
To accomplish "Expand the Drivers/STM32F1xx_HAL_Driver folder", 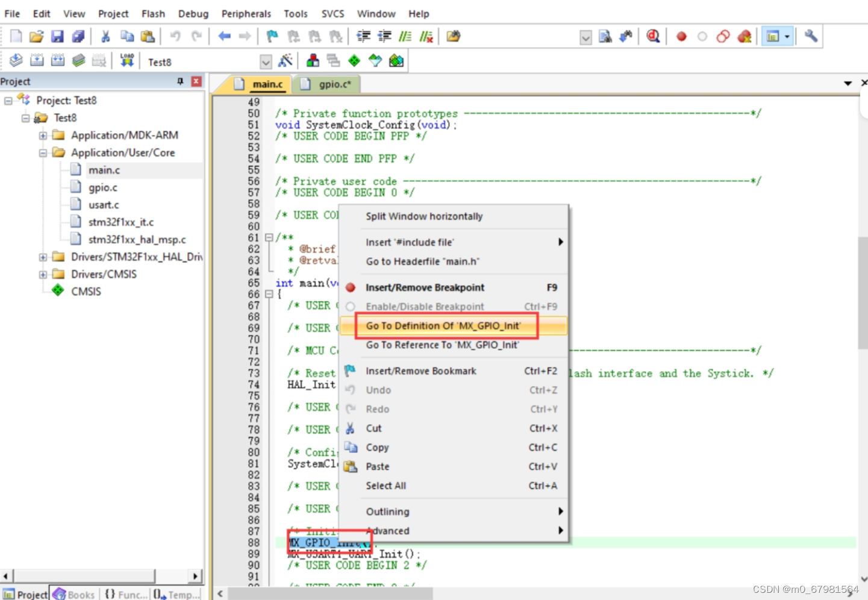I will click(x=43, y=257).
